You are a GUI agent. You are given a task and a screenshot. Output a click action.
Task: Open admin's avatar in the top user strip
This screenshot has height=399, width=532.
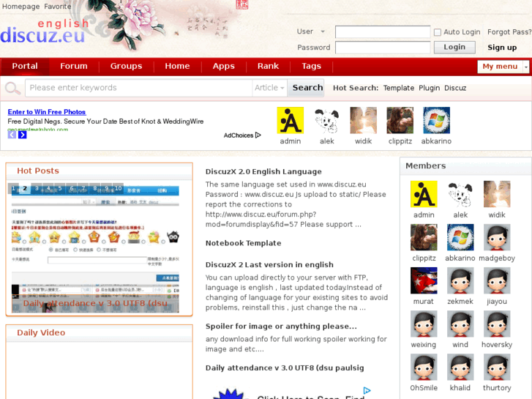[x=290, y=120]
